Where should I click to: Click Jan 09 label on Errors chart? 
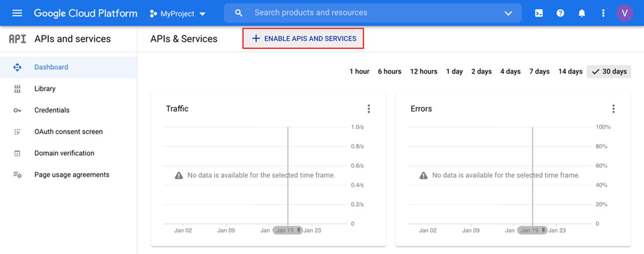tap(471, 230)
